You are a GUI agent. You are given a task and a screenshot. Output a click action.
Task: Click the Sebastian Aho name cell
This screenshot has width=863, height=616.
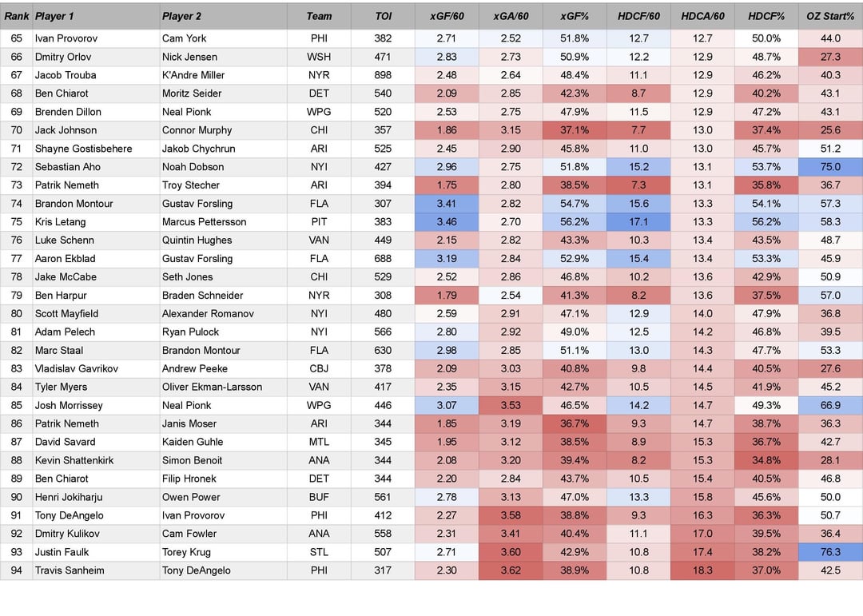pos(68,167)
